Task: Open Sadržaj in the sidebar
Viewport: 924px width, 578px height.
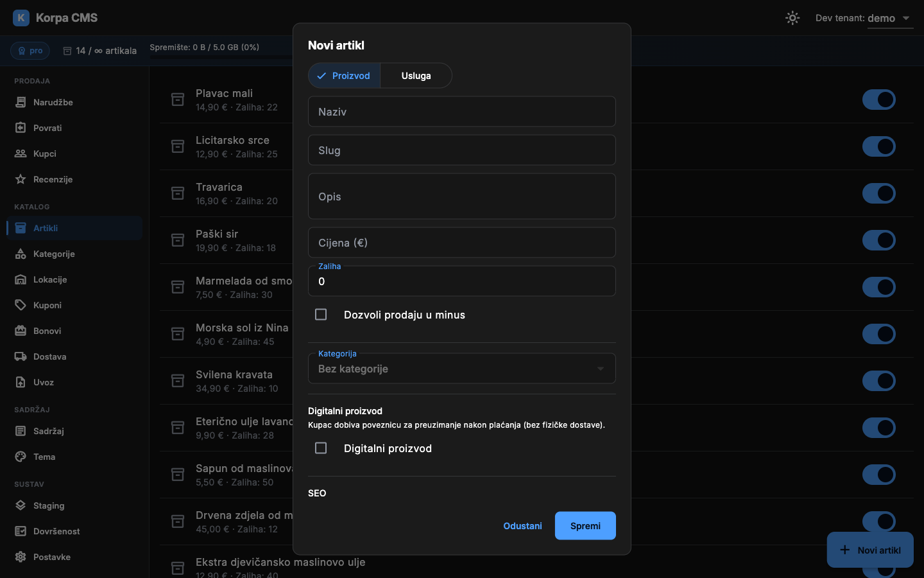Action: (x=74, y=431)
